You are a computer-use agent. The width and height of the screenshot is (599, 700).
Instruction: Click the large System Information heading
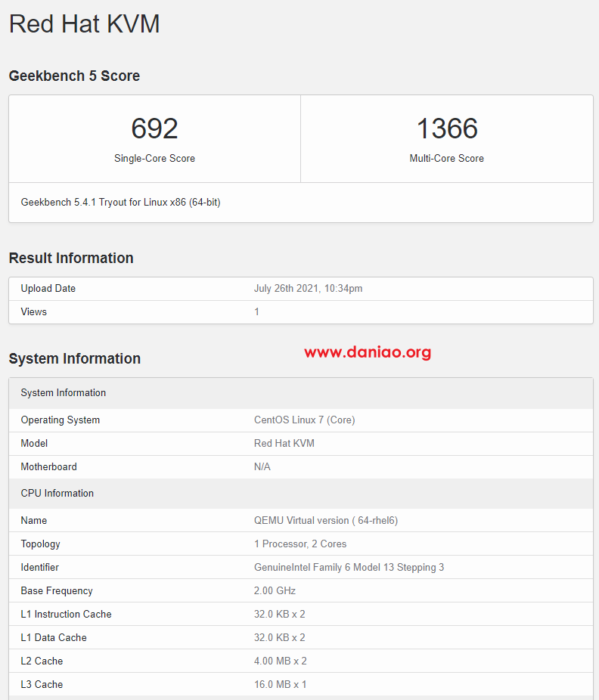point(75,358)
